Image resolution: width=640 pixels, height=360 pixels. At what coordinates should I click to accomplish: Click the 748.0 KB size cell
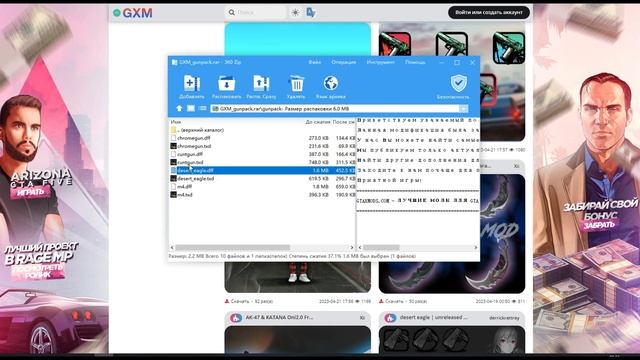pyautogui.click(x=318, y=162)
